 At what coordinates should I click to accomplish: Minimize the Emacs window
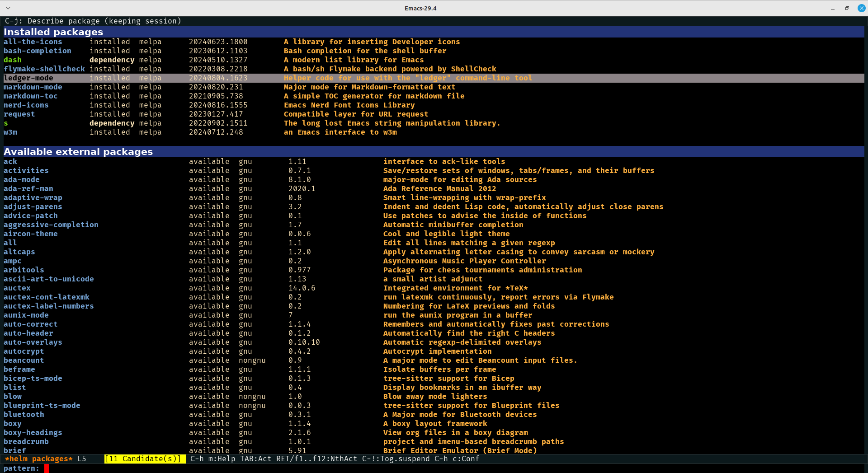[833, 8]
